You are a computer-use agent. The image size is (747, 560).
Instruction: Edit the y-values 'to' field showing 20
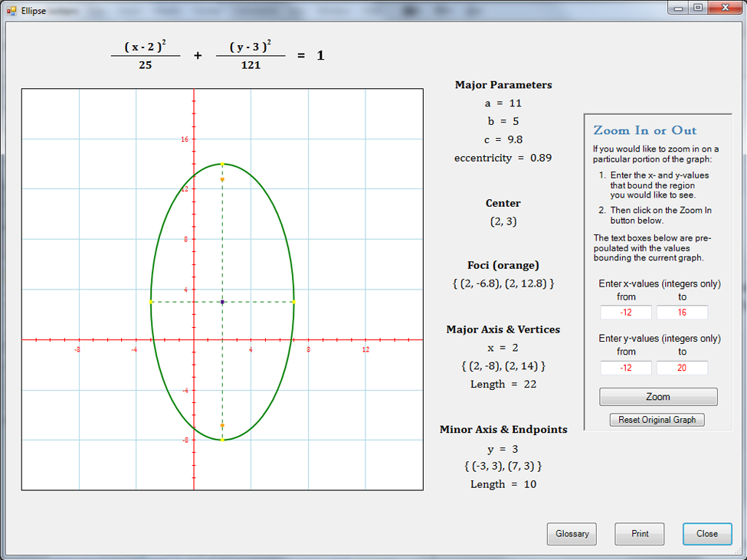click(x=682, y=368)
